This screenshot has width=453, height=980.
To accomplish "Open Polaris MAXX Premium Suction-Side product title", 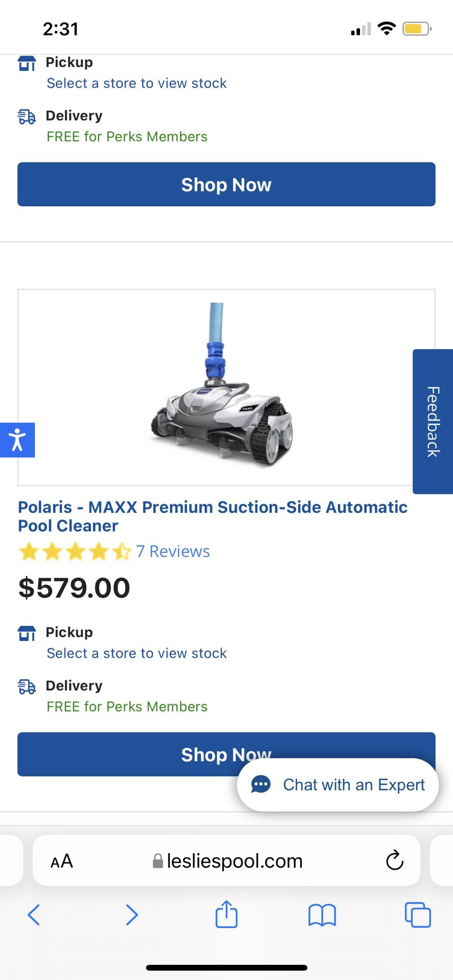I will [212, 516].
